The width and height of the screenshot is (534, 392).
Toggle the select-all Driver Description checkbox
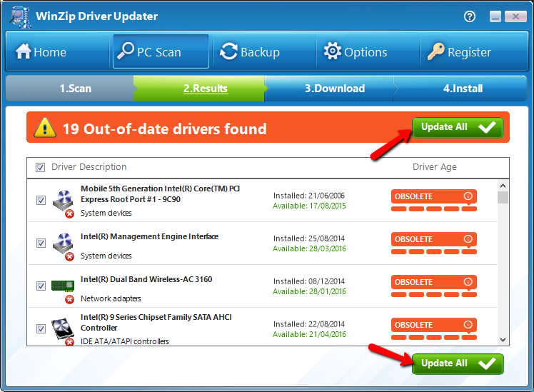[41, 168]
